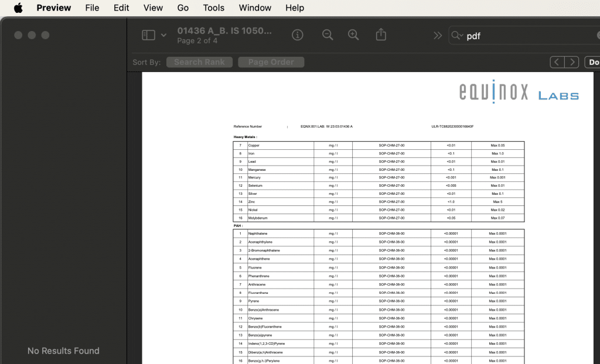
Task: Click the Done button
Action: [x=594, y=62]
